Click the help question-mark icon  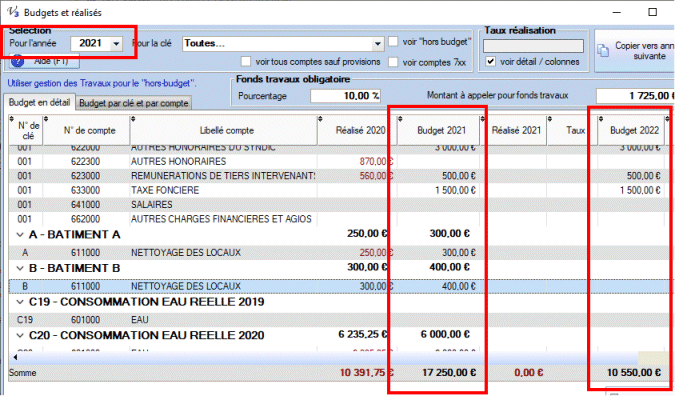coord(17,61)
